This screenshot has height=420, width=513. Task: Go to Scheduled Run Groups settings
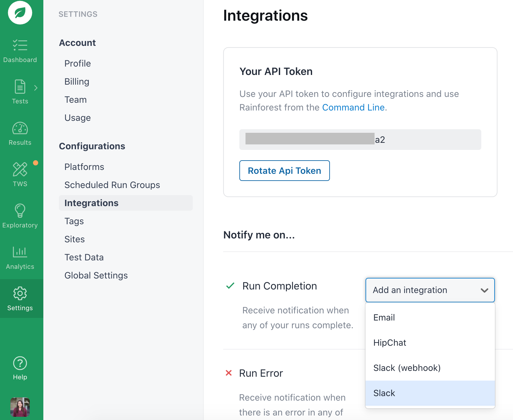click(x=112, y=185)
